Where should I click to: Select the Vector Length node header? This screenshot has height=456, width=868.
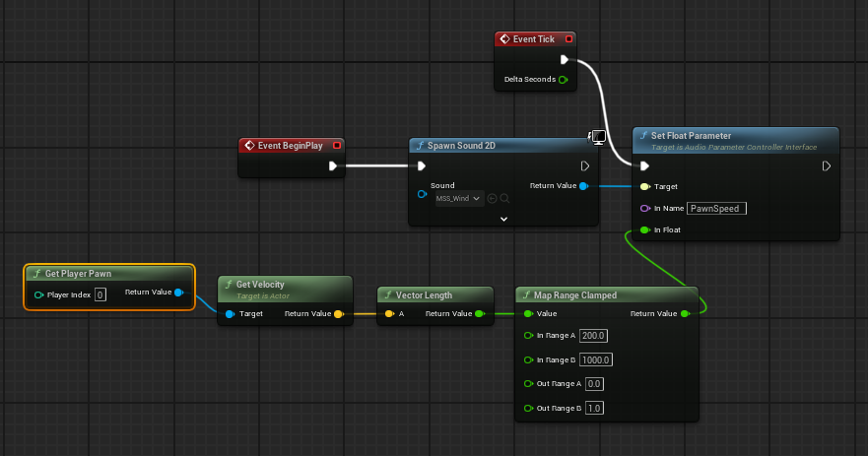click(435, 294)
